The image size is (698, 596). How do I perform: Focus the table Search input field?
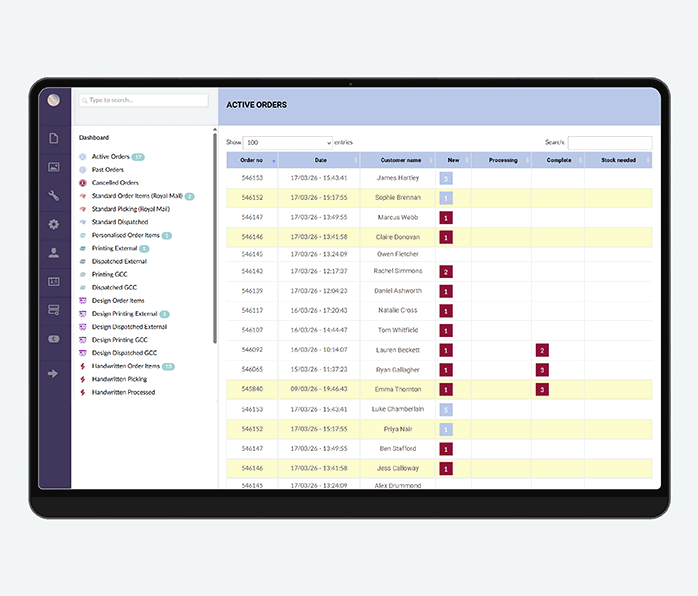[x=609, y=143]
